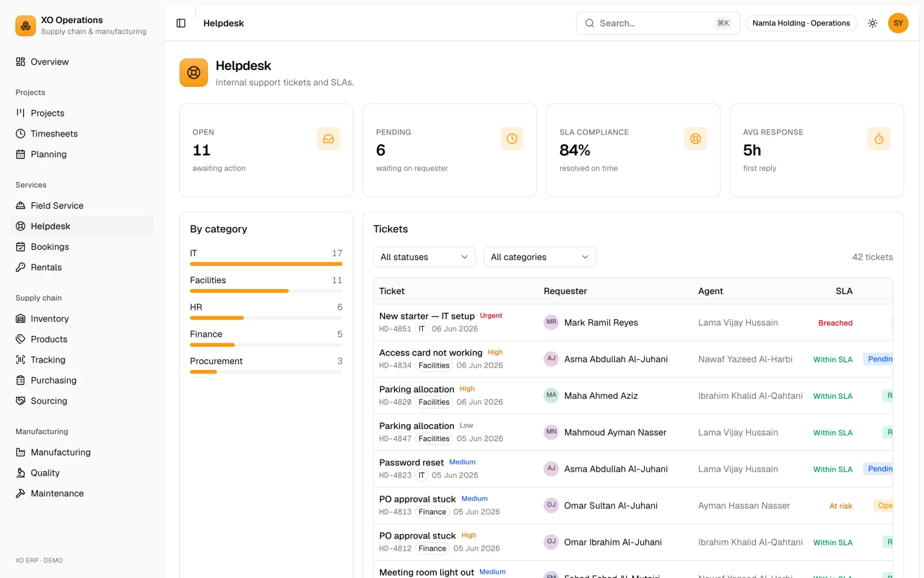The image size is (924, 578).
Task: Click the XO Operations logo icon
Action: (x=25, y=25)
